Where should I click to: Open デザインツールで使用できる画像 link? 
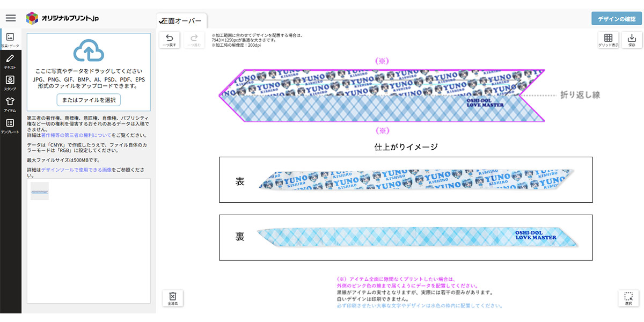76,170
